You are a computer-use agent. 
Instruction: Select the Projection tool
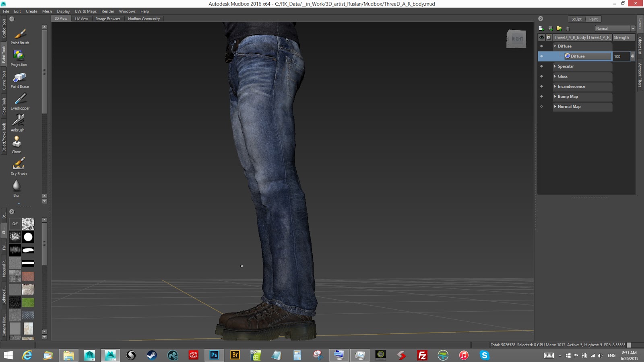(19, 58)
